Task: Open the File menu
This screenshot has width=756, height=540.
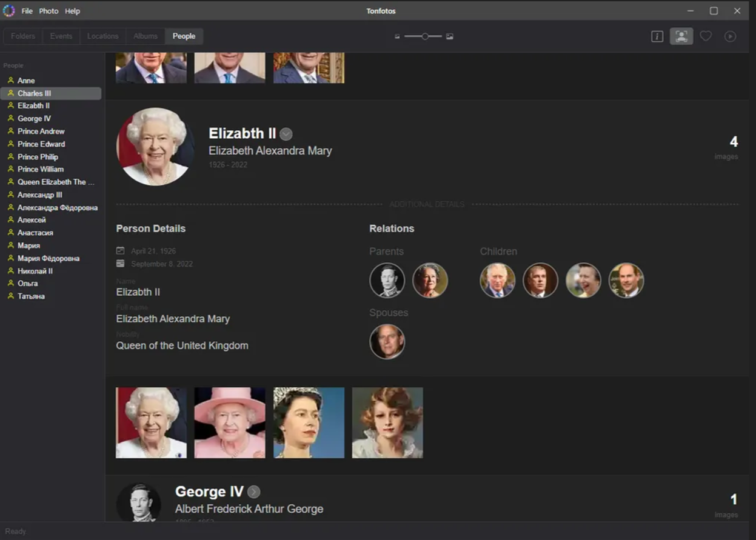Action: (x=27, y=11)
